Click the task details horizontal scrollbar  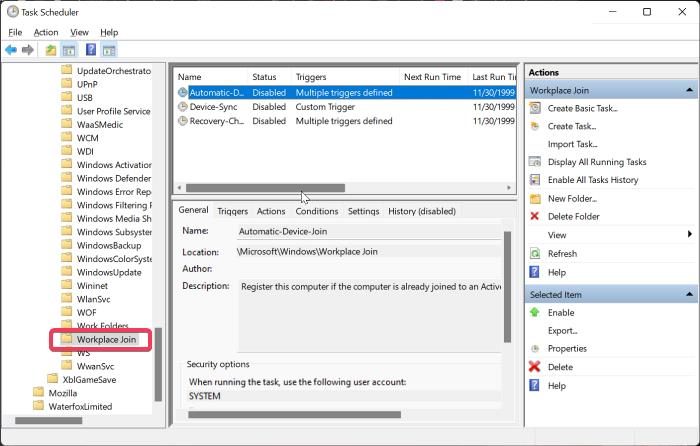coord(294,415)
